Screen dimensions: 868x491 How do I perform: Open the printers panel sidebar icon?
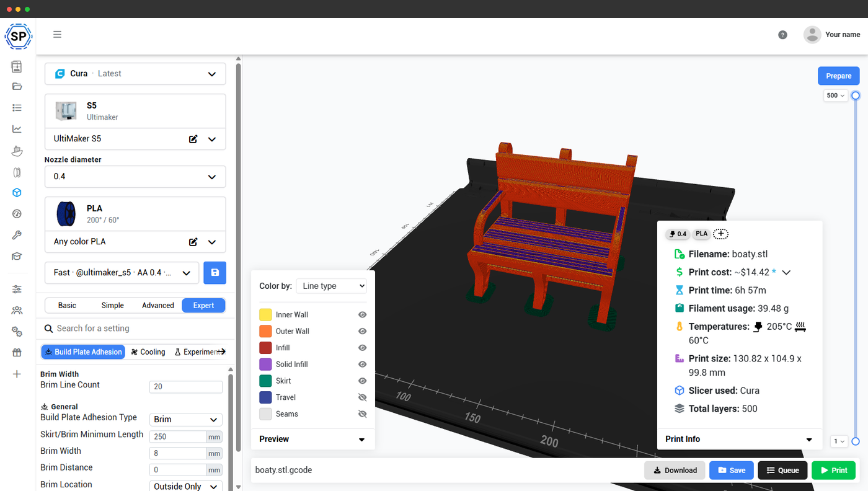[x=17, y=66]
